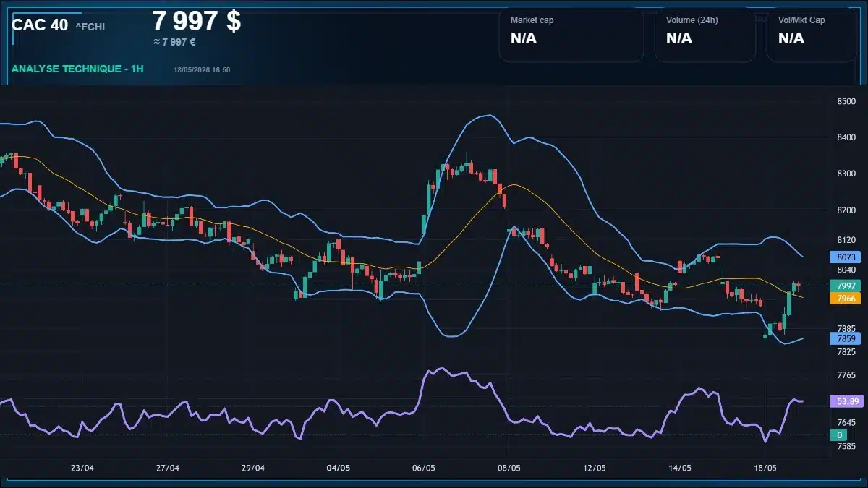The image size is (868, 488).
Task: Click the orange 7966 moving average tag
Action: [846, 299]
